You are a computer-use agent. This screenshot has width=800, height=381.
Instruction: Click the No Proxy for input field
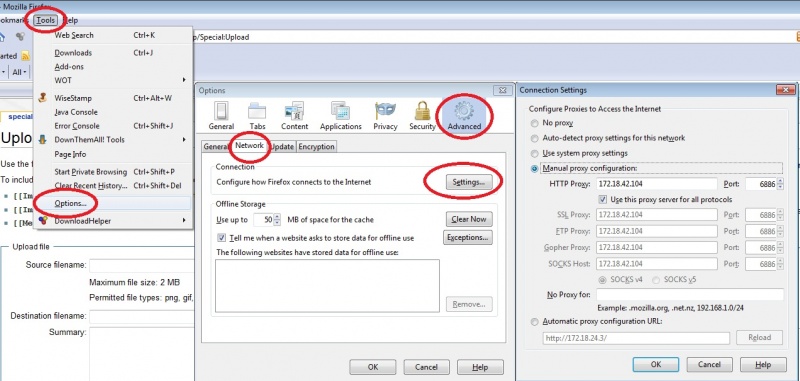pyautogui.click(x=690, y=294)
